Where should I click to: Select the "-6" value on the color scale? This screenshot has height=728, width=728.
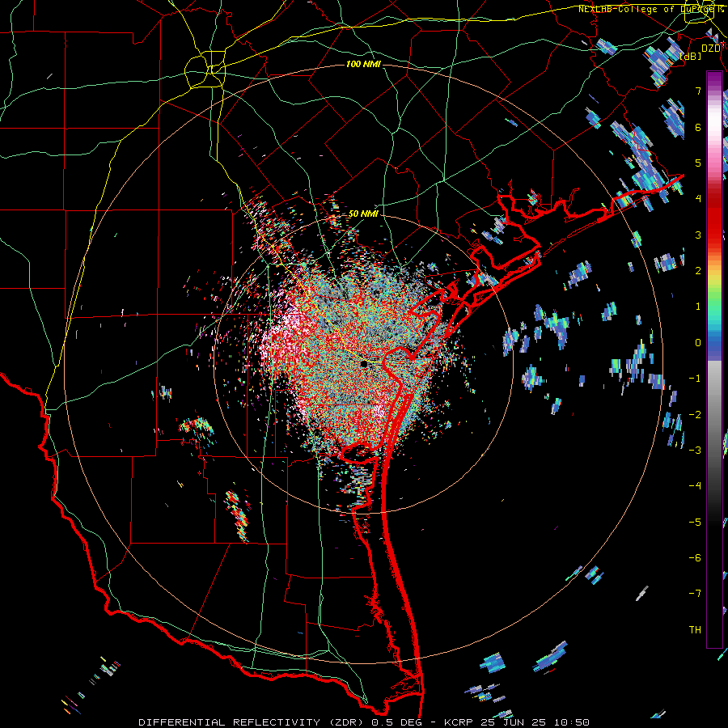(695, 557)
